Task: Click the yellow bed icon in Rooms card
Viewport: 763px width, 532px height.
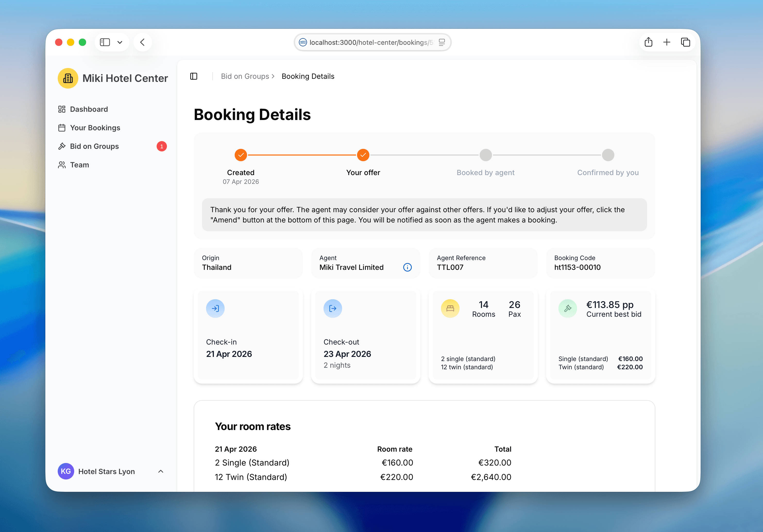Action: click(x=450, y=308)
